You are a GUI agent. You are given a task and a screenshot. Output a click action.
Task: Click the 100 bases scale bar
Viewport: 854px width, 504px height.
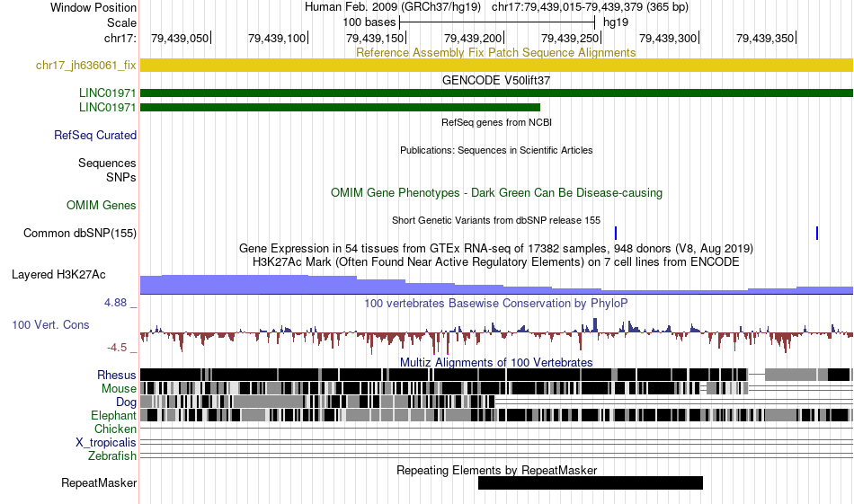pos(497,22)
